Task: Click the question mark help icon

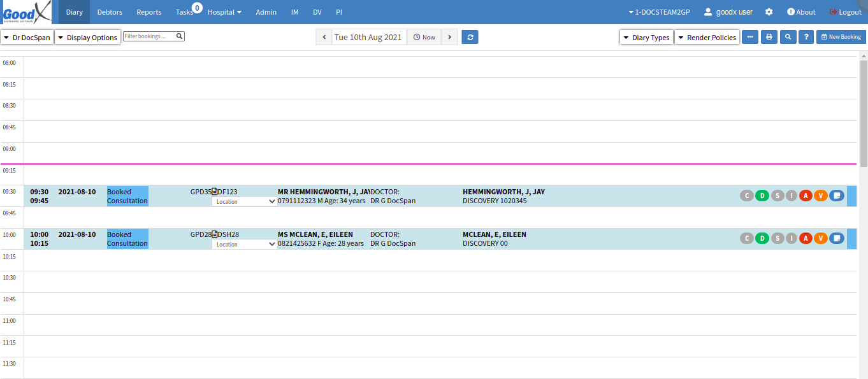Action: pyautogui.click(x=806, y=37)
